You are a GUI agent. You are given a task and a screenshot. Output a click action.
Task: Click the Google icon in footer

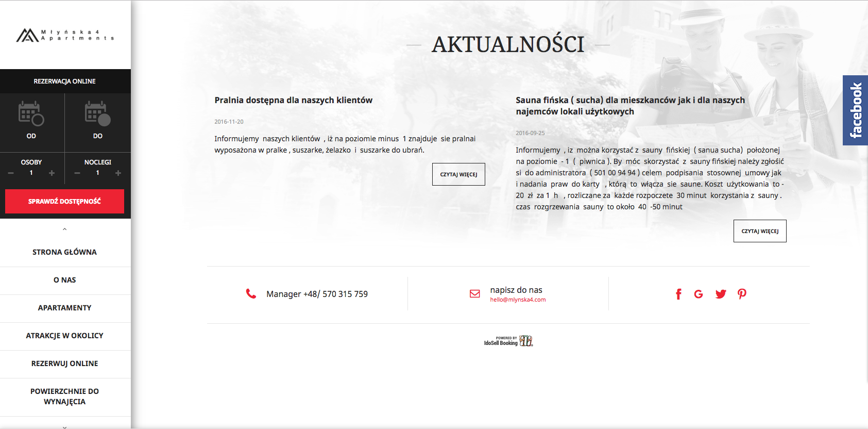pyautogui.click(x=699, y=294)
